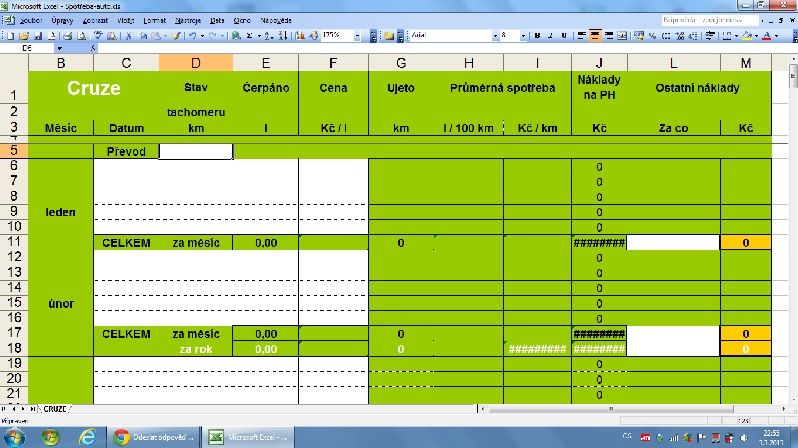Toggle Italic formatting
The height and width of the screenshot is (448, 798).
[550, 35]
